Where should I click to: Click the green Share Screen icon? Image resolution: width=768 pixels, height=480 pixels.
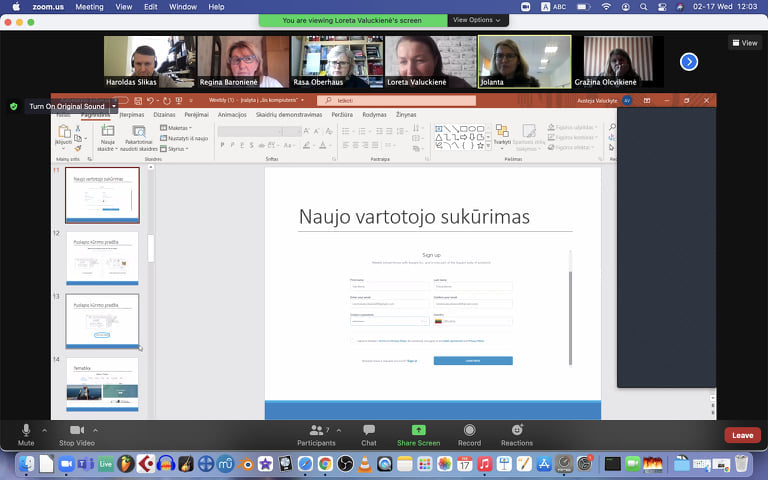click(418, 430)
